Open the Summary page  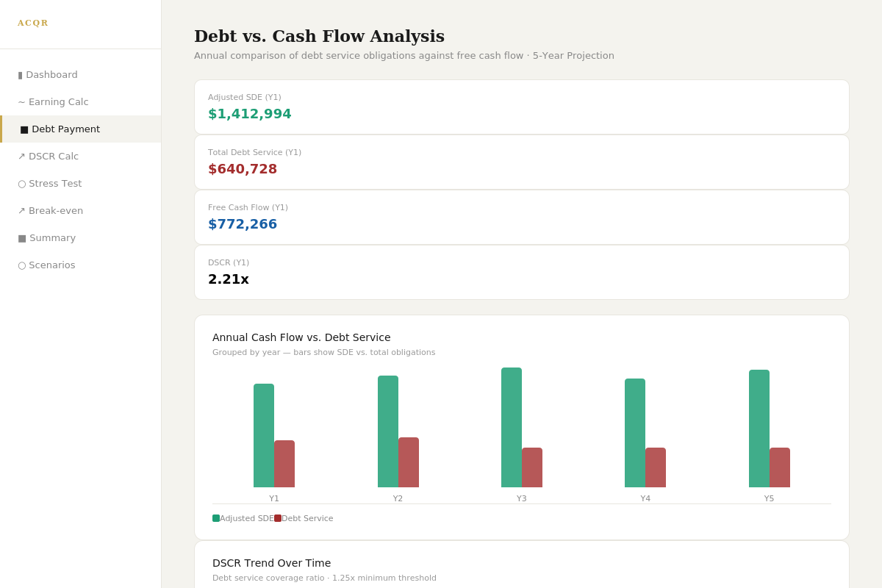[x=81, y=238]
